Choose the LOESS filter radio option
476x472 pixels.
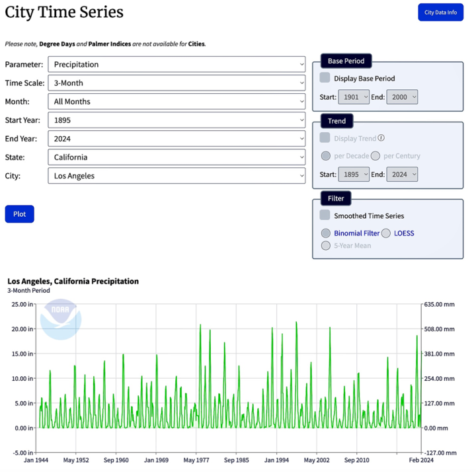pos(386,233)
